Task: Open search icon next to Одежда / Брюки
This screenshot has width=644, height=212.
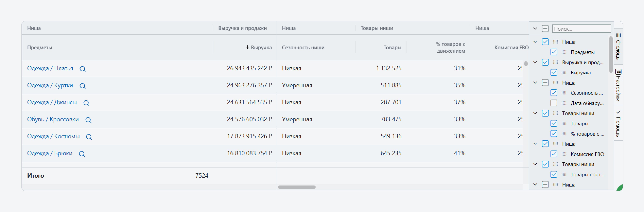Action: point(82,154)
